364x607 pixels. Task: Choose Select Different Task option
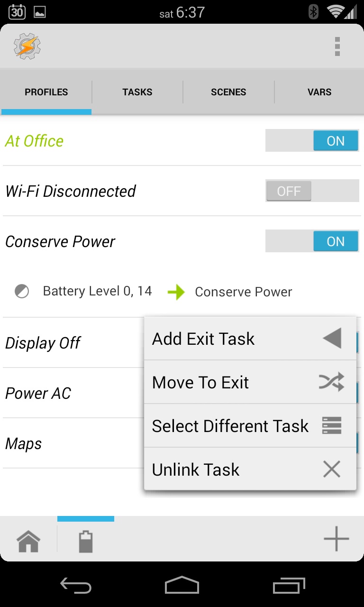click(x=250, y=426)
